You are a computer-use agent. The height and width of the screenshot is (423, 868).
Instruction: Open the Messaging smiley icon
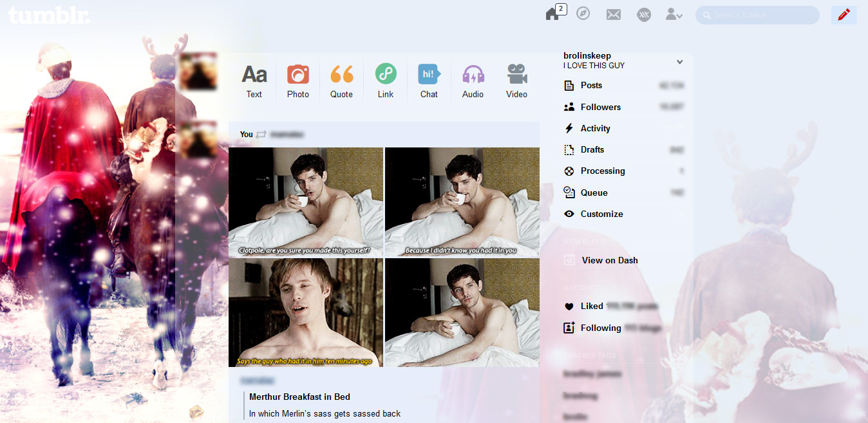[x=644, y=14]
